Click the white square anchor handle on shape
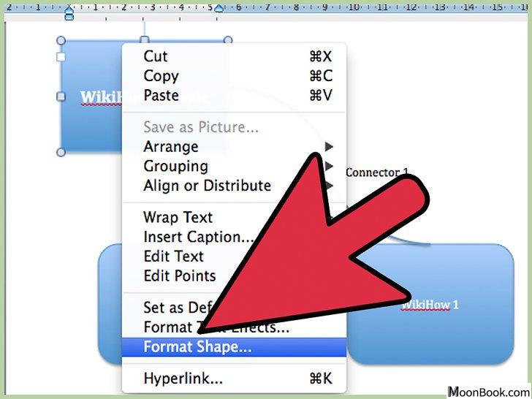Viewport: 532px width, 399px height. [61, 57]
